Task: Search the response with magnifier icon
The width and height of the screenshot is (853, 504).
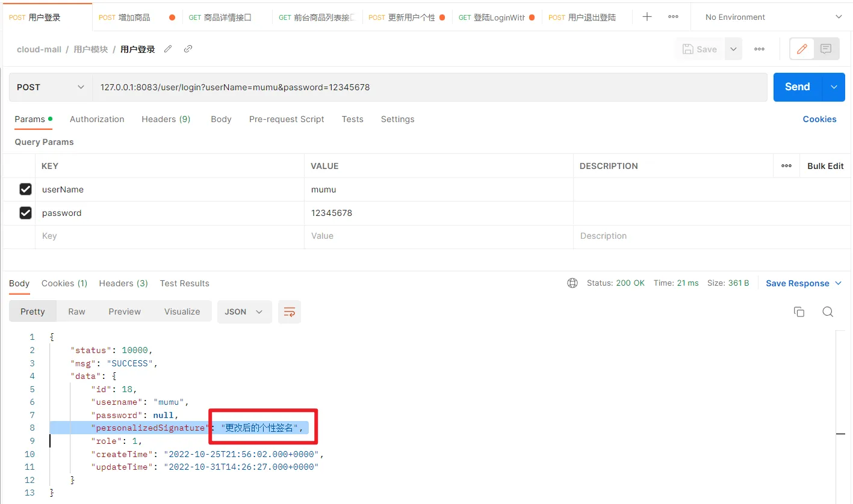Action: tap(828, 312)
